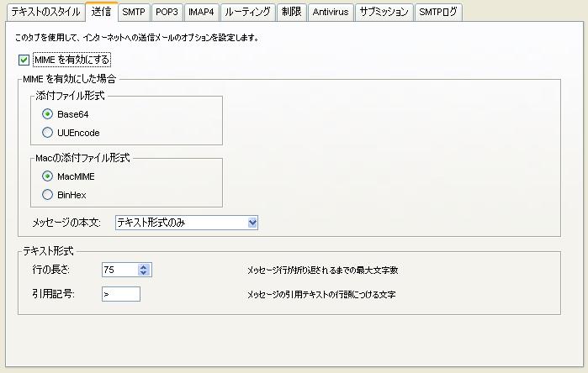588x373 pixels.
Task: Select the MacMIME radio option
Action: tap(47, 176)
